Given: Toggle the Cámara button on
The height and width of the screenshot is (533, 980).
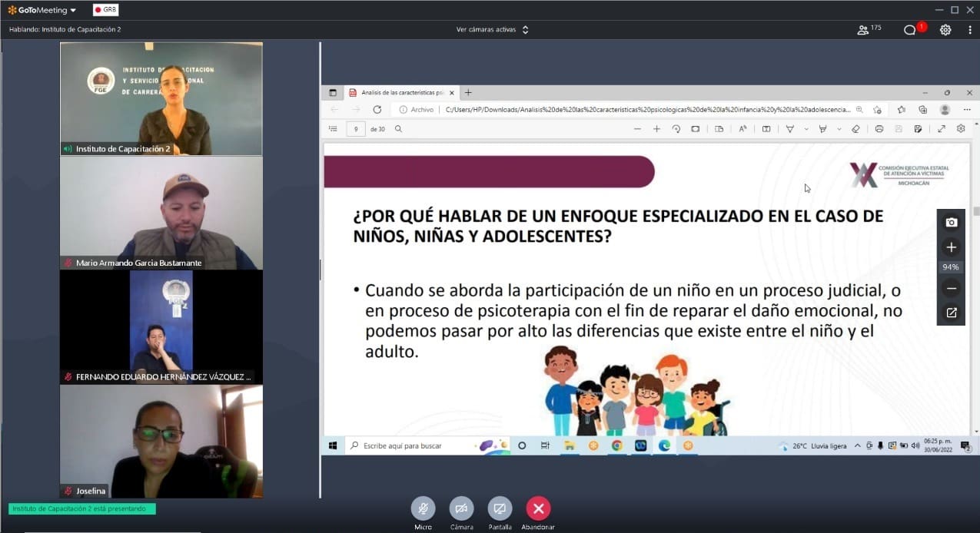Looking at the screenshot, I should (x=461, y=508).
